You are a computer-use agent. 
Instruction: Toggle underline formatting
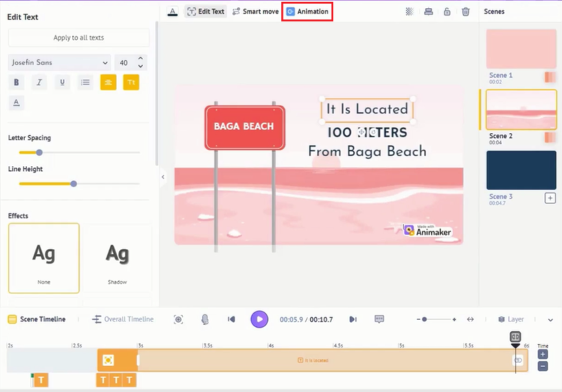[62, 82]
